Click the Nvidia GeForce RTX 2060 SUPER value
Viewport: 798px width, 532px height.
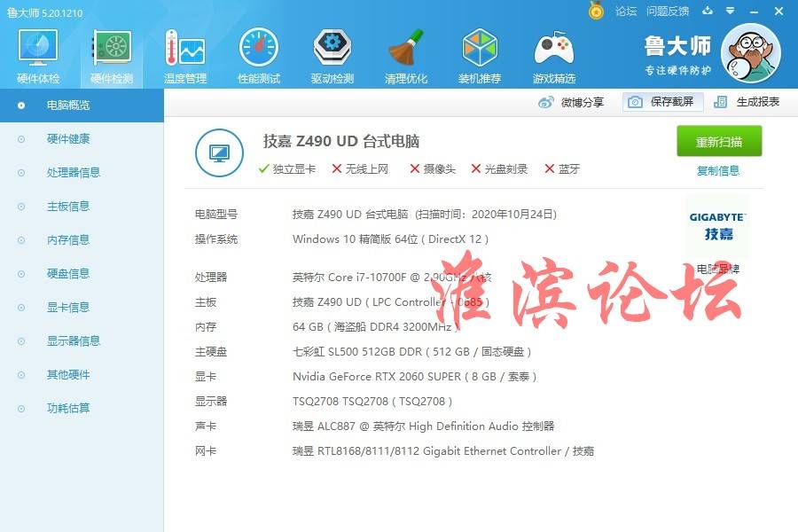click(414, 377)
